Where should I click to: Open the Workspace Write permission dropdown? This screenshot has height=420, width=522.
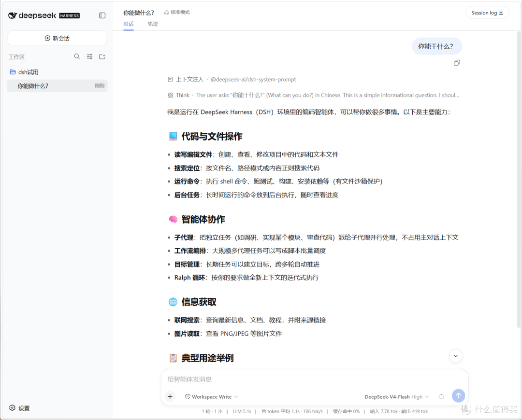click(211, 397)
